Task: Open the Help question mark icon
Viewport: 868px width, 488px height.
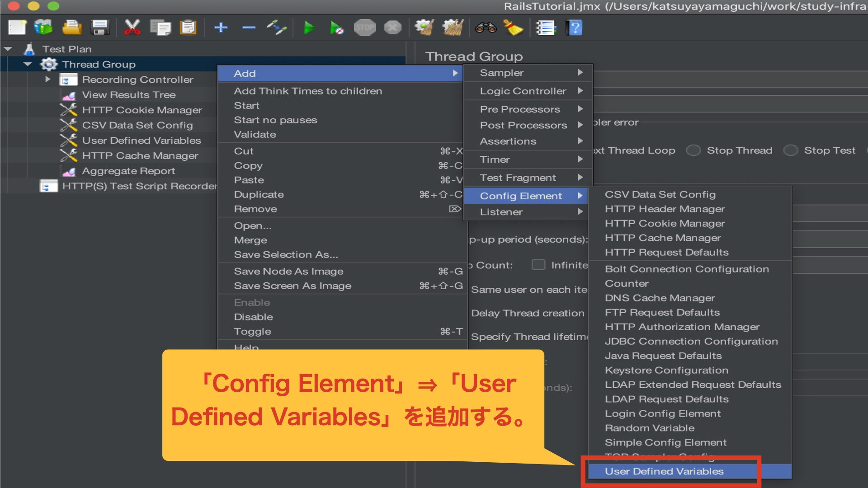Action: click(x=575, y=28)
